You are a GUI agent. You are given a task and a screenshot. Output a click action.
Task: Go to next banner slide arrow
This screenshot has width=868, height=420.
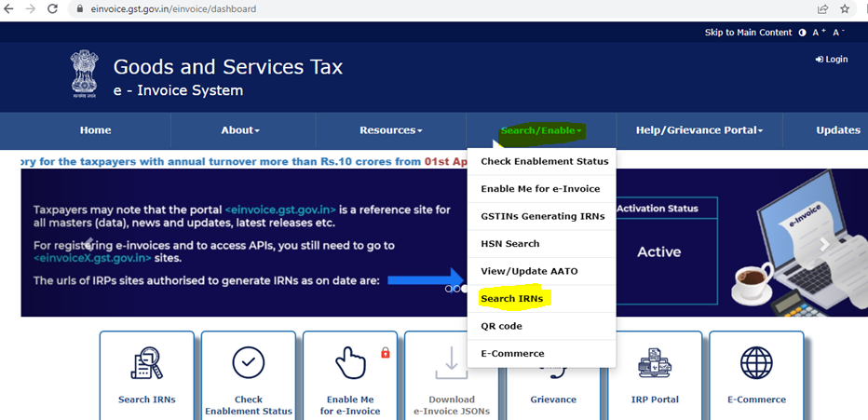pyautogui.click(x=823, y=244)
